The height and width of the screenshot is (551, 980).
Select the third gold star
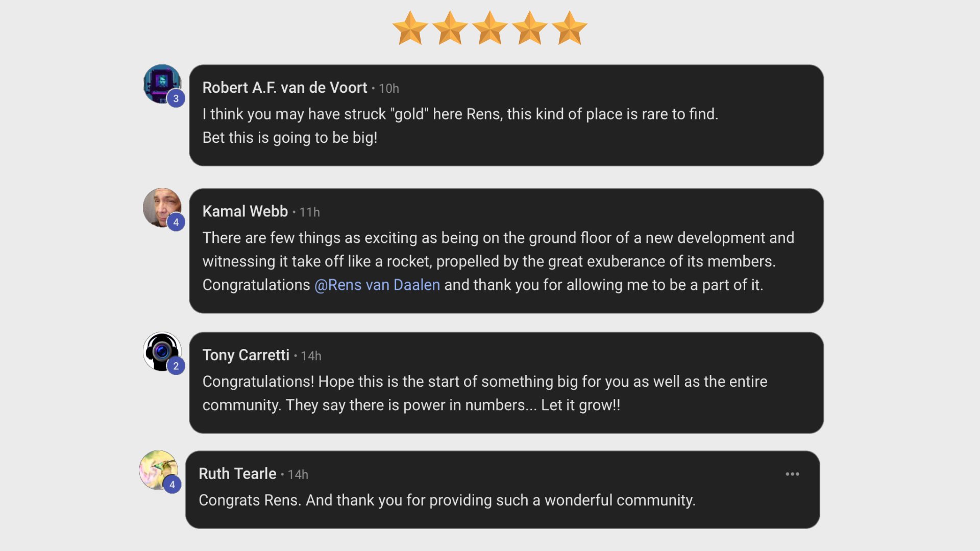[x=489, y=28]
